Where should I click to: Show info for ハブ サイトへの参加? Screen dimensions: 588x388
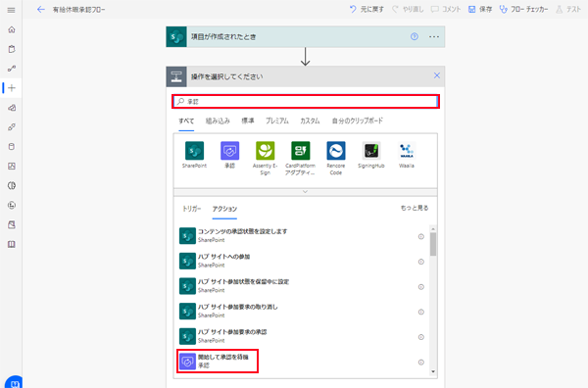[x=421, y=262]
